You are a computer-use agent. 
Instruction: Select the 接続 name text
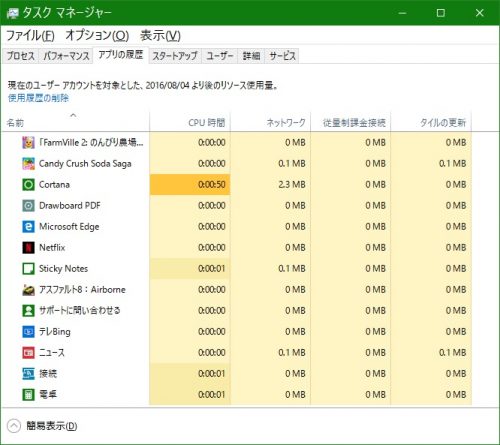[48, 374]
